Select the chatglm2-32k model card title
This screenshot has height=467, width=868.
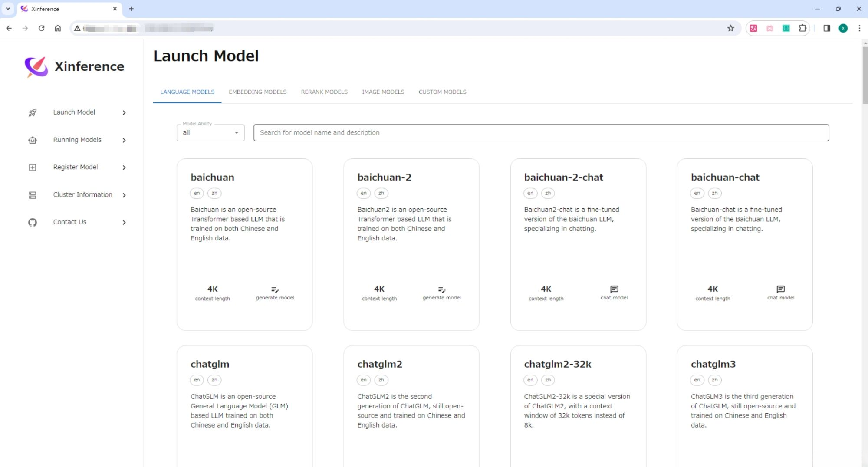click(557, 364)
